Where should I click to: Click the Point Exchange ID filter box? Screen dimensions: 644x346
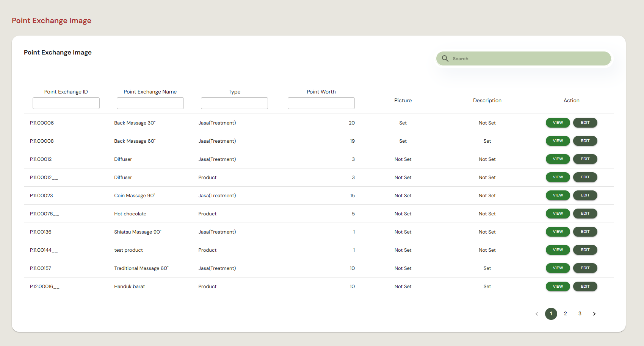tap(66, 103)
